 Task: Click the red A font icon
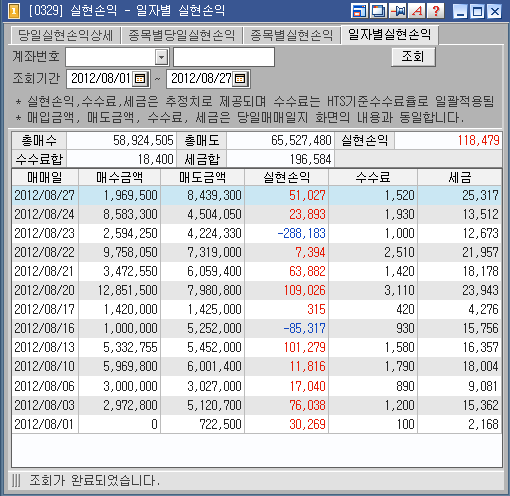[x=417, y=11]
